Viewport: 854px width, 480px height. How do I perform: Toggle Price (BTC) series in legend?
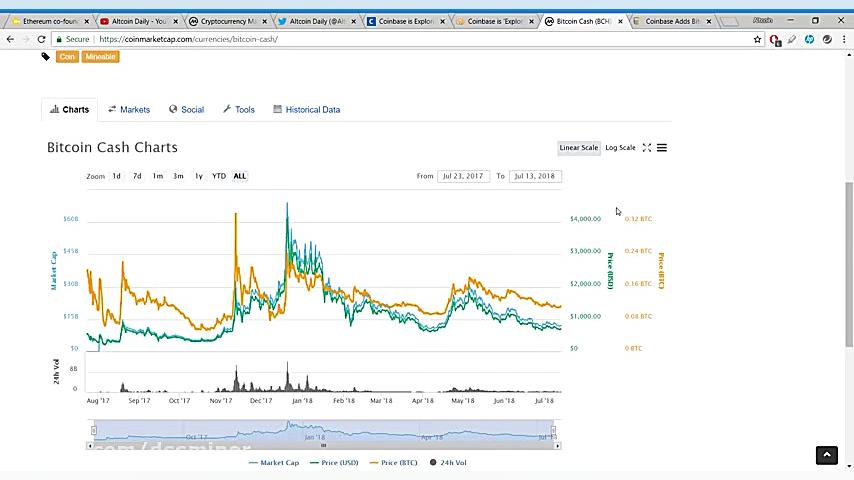(393, 463)
